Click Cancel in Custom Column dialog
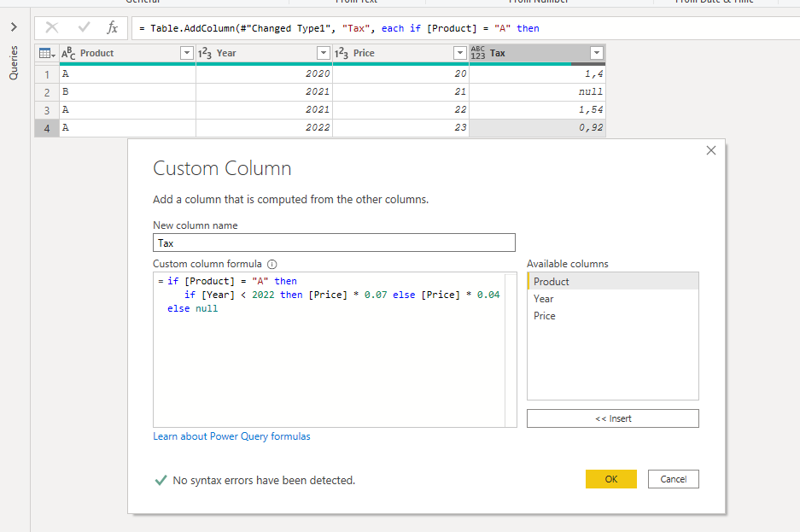800x532 pixels. click(x=674, y=479)
